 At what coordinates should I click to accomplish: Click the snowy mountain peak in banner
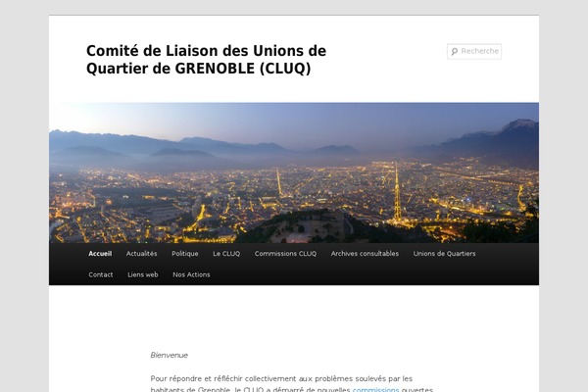pyautogui.click(x=522, y=124)
